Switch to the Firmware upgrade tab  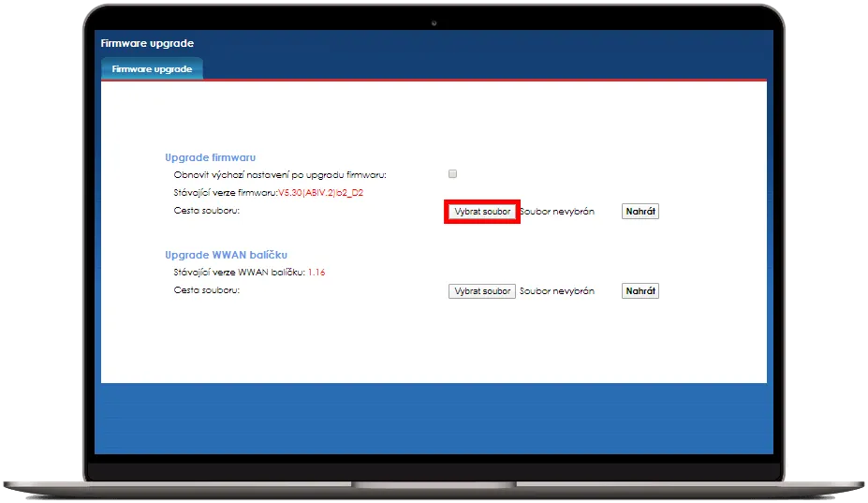[152, 69]
